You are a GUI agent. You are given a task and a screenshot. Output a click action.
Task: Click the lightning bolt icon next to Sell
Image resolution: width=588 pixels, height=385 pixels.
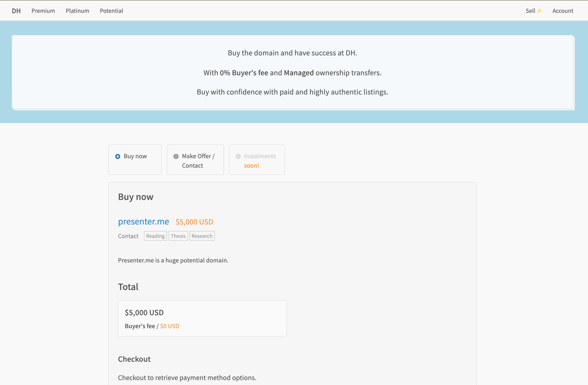540,10
